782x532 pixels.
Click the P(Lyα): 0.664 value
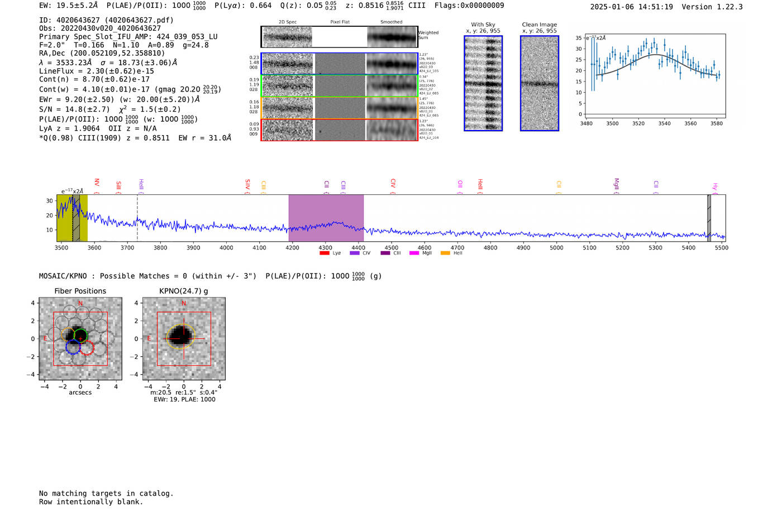[243, 6]
